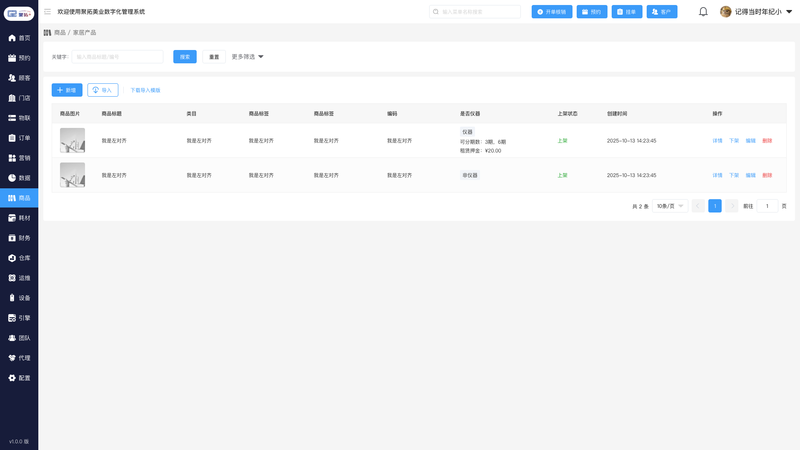Go to previous page arrow
The height and width of the screenshot is (450, 800).
[698, 206]
